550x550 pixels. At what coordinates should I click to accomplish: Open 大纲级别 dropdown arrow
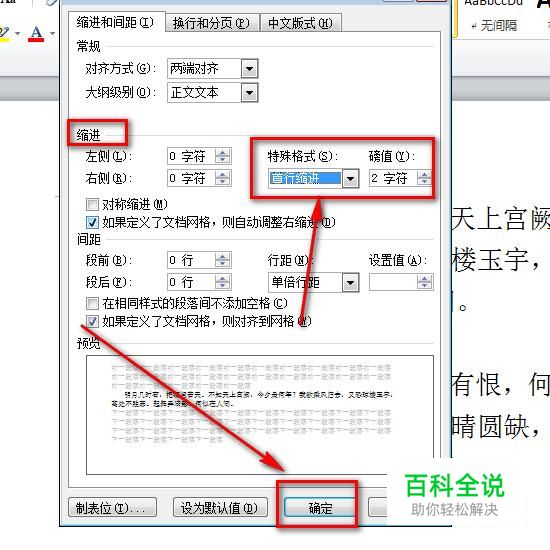pyautogui.click(x=249, y=93)
